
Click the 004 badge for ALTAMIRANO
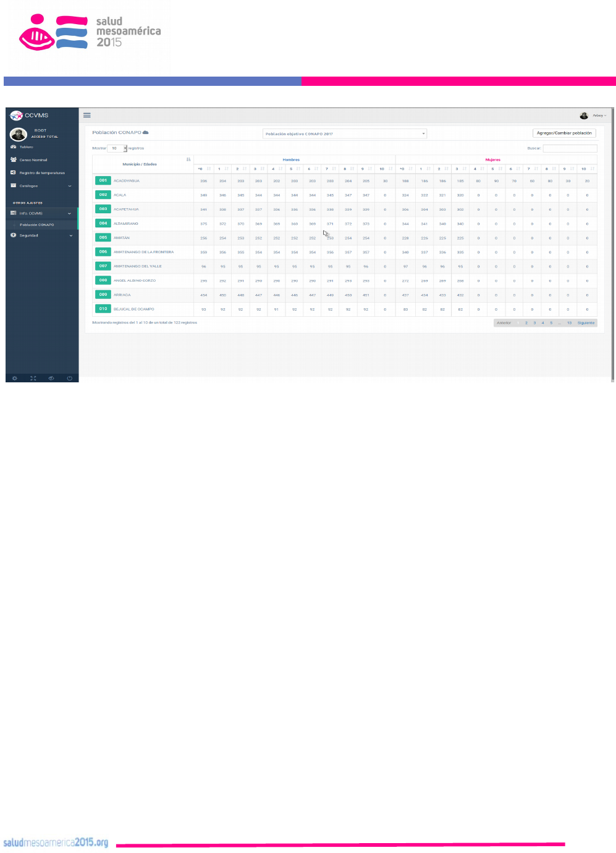click(x=103, y=223)
